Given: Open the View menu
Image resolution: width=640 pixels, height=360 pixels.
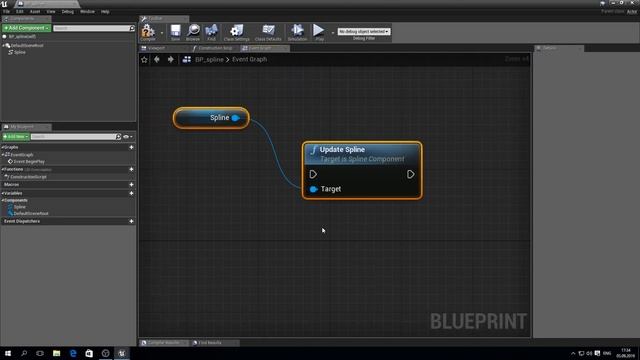Looking at the screenshot, I should 51,11.
